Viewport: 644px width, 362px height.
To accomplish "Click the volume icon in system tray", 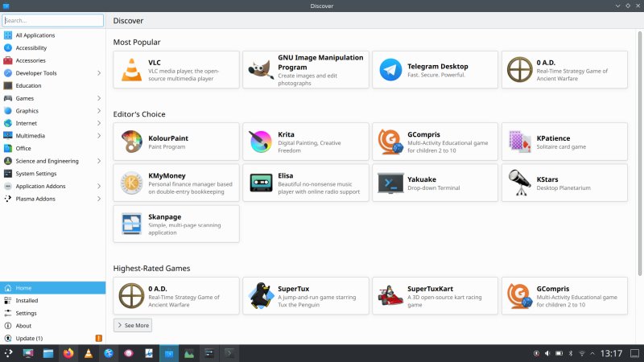I will pos(547,353).
